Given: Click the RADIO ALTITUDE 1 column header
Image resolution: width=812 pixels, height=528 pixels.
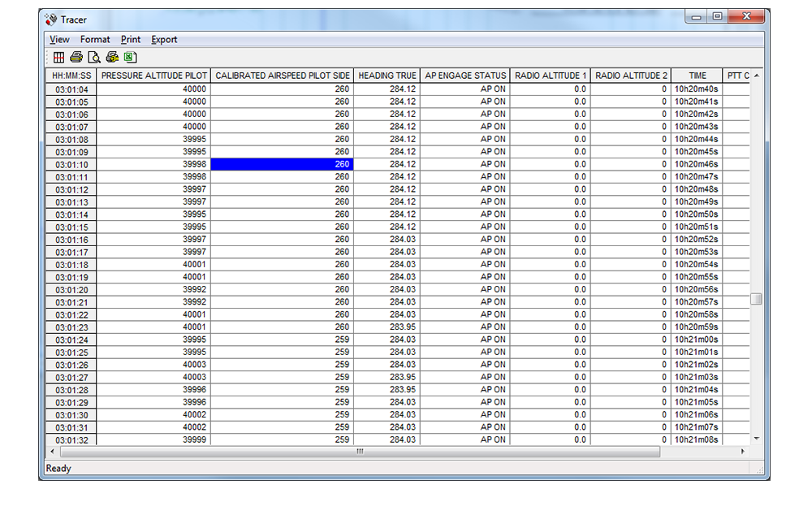Looking at the screenshot, I should [551, 76].
